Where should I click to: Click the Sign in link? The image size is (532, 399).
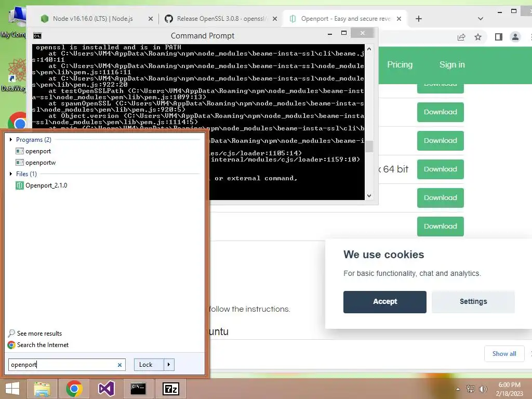pos(452,65)
